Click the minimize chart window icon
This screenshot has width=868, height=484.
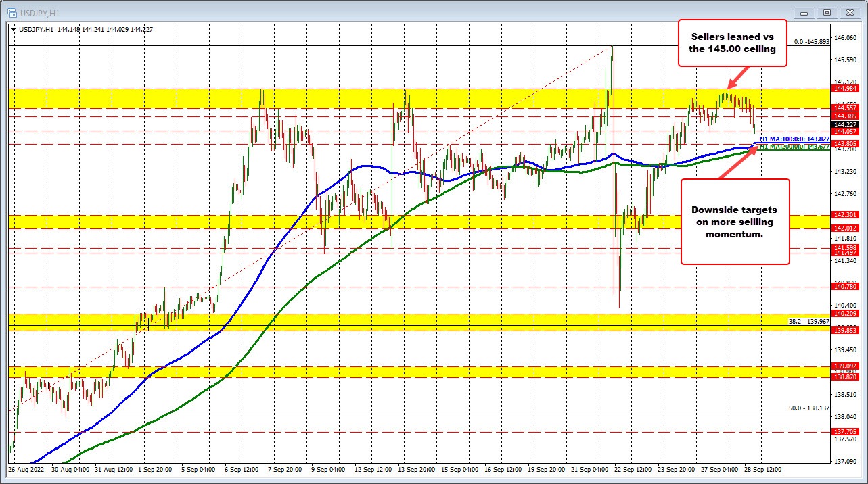(x=804, y=12)
